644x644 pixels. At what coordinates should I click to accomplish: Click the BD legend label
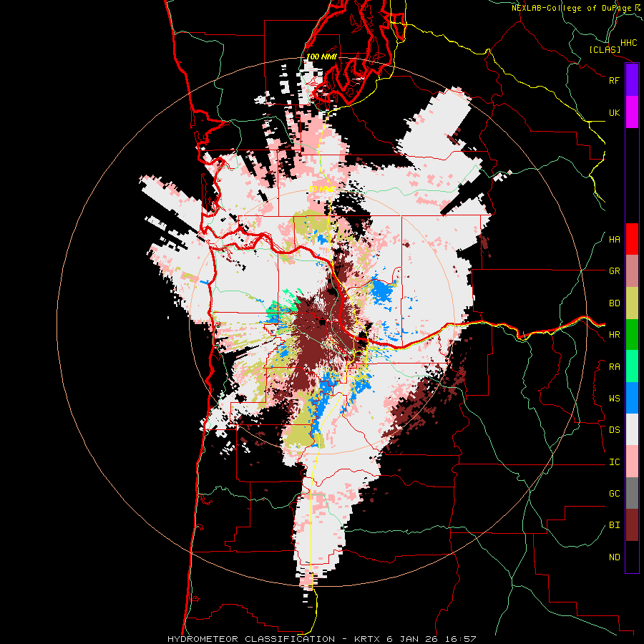[x=614, y=303]
